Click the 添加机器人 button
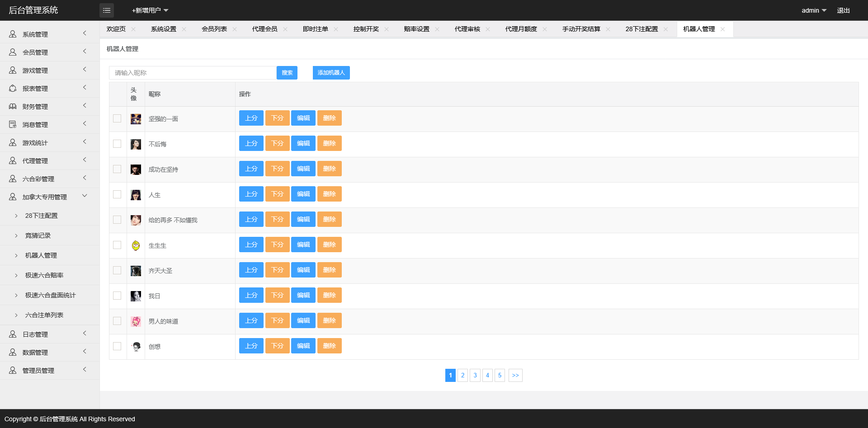Image resolution: width=868 pixels, height=428 pixels. (x=331, y=73)
